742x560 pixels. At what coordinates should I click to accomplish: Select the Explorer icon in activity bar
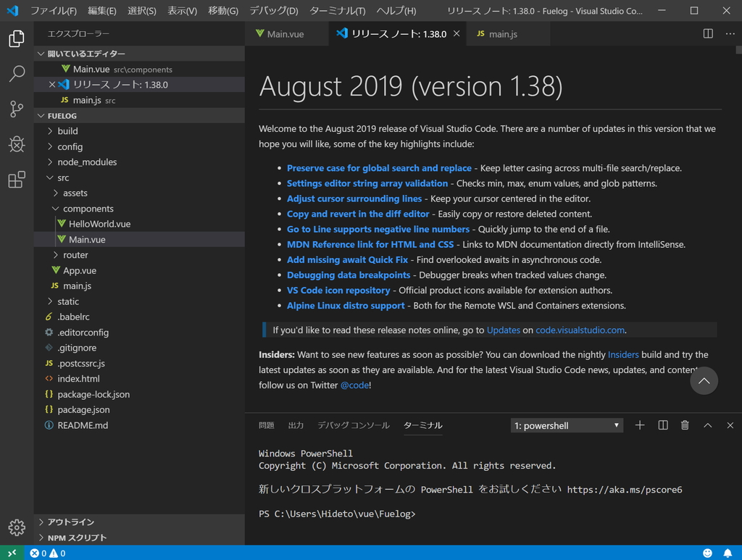[16, 39]
